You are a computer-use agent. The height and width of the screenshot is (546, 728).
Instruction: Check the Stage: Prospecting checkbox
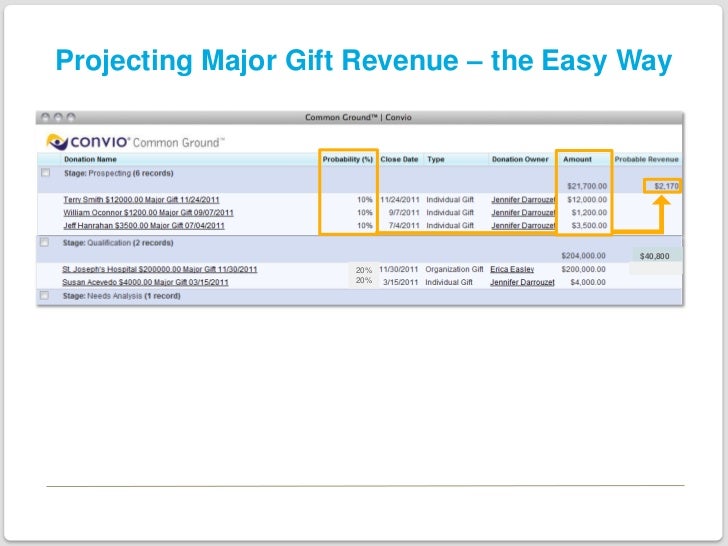tap(46, 173)
